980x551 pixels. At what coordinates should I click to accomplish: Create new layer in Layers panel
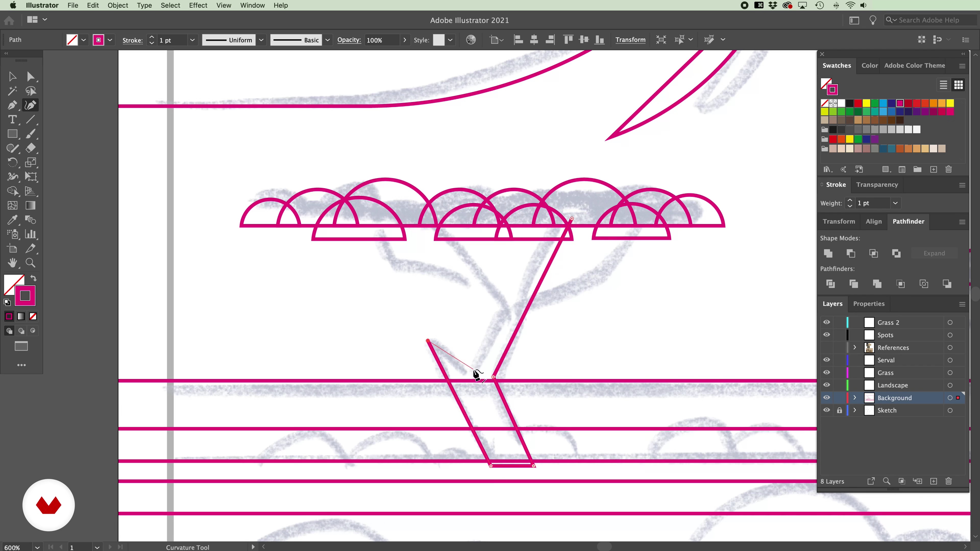934,481
